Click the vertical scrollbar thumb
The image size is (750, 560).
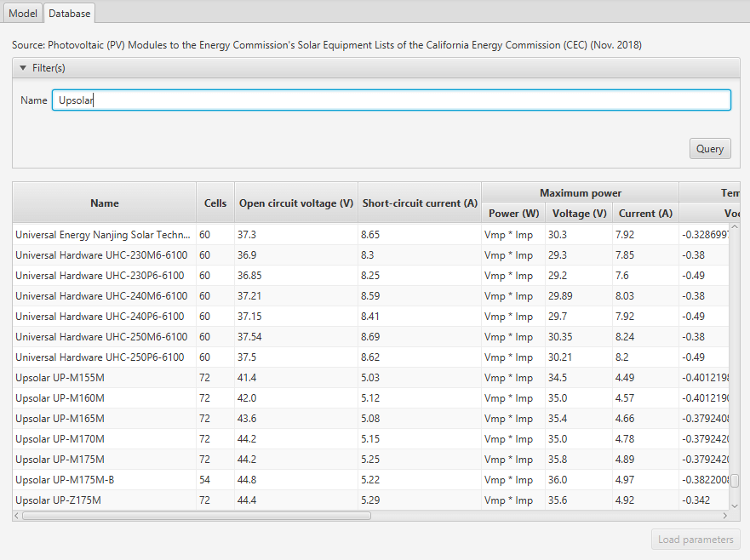click(735, 480)
